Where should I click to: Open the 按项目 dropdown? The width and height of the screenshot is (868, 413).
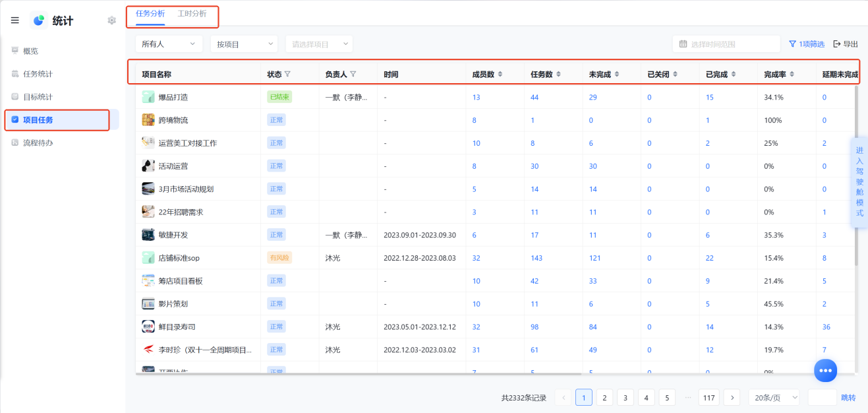[x=244, y=44]
